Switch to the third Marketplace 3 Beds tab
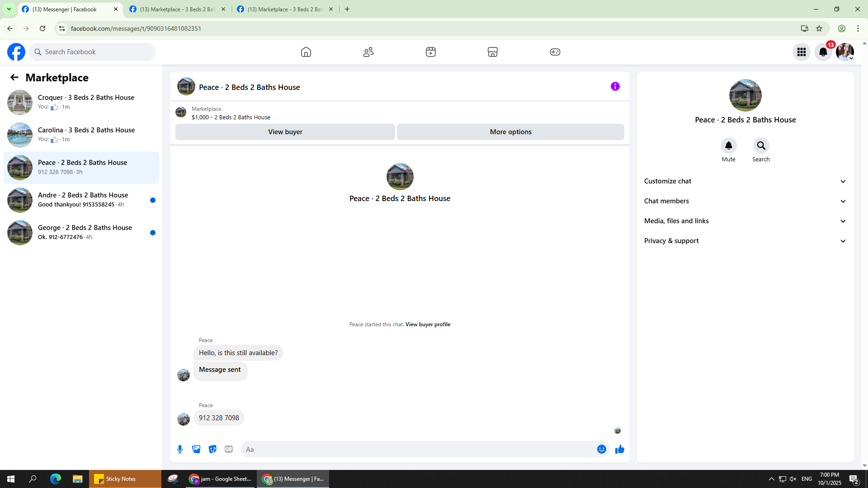The width and height of the screenshot is (868, 488). [285, 9]
